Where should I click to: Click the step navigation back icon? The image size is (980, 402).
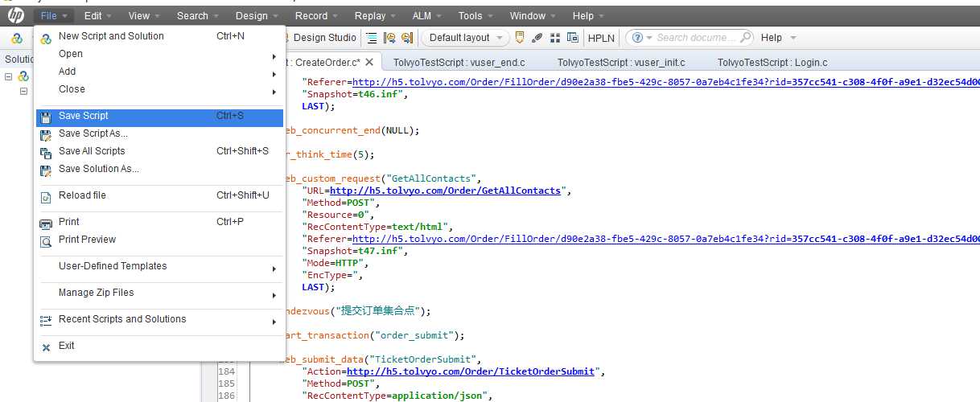point(389,38)
